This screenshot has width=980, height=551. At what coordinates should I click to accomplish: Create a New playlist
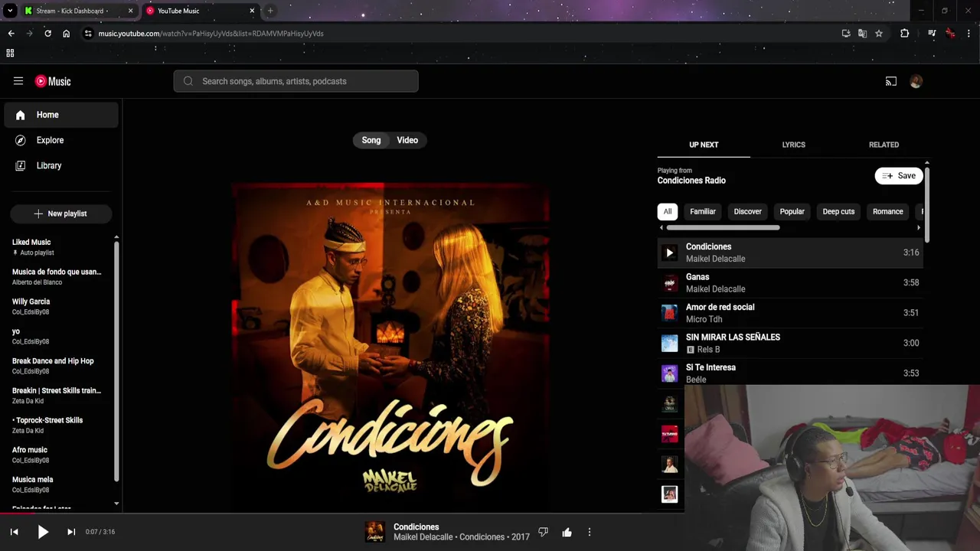[x=61, y=214]
